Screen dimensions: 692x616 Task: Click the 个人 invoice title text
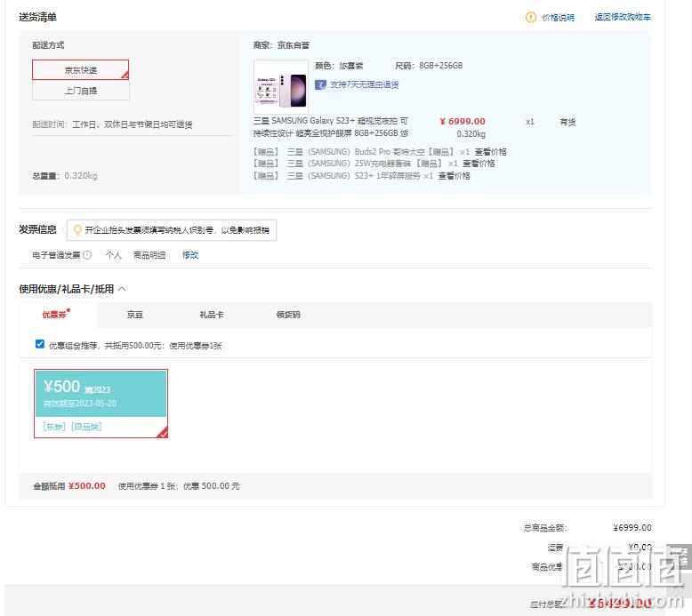tap(114, 255)
